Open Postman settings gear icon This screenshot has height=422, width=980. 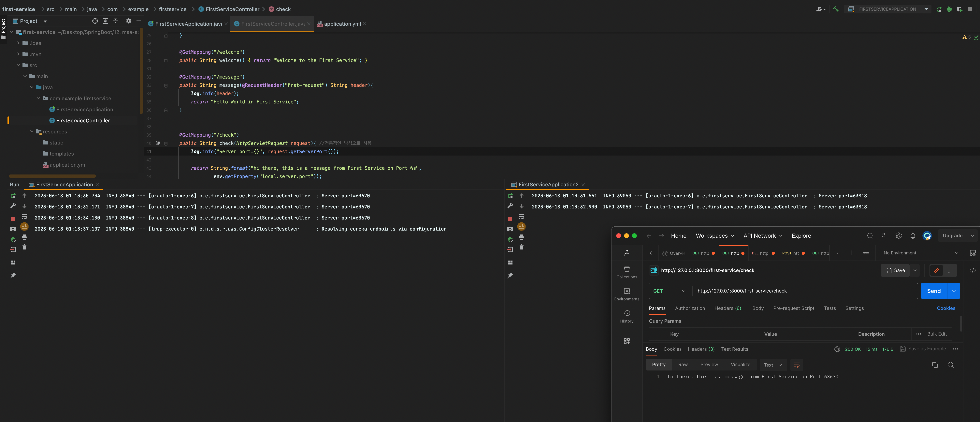[x=899, y=235]
